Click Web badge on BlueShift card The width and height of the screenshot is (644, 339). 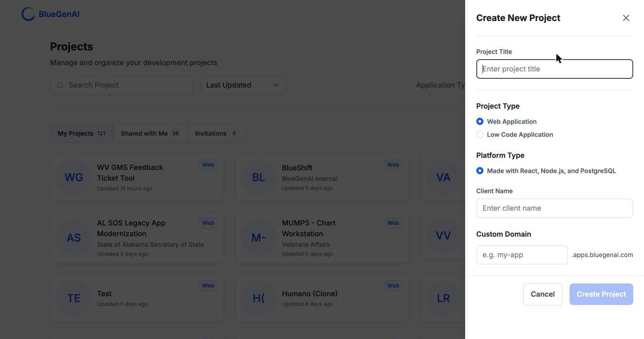(x=393, y=165)
